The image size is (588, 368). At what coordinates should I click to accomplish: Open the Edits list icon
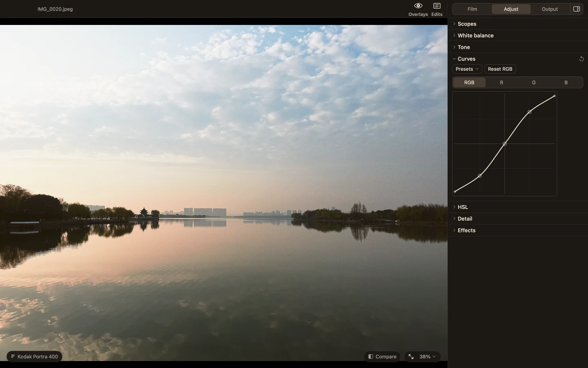click(437, 6)
